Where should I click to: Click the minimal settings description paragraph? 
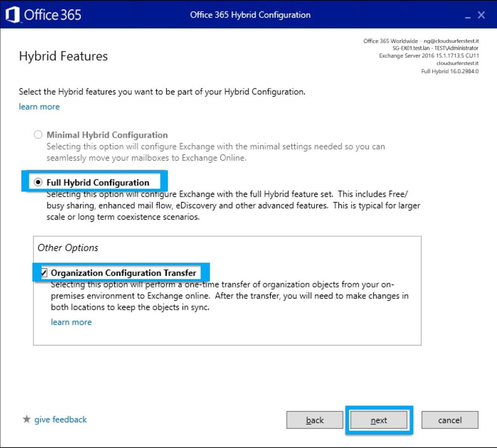[215, 152]
